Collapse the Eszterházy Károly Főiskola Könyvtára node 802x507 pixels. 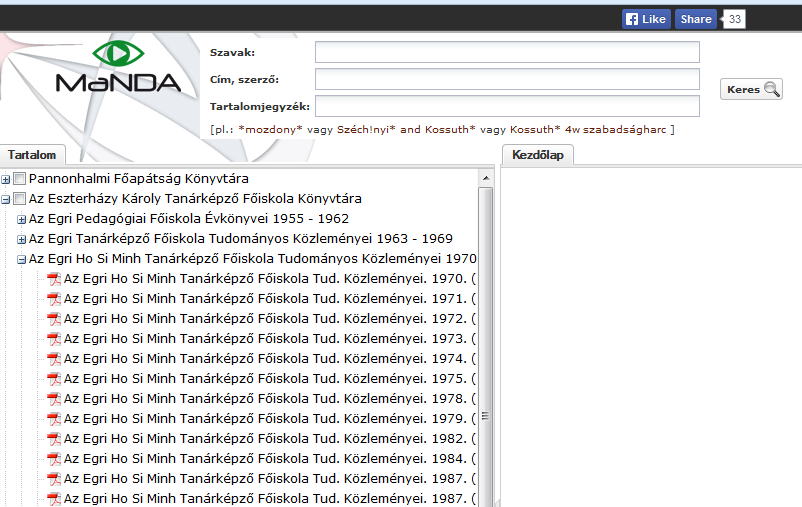(x=6, y=200)
